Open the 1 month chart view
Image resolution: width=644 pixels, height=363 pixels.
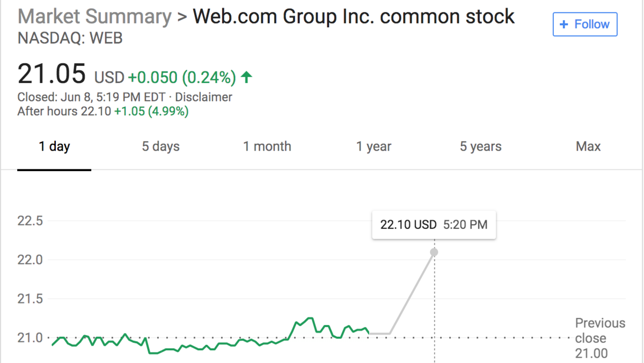267,146
